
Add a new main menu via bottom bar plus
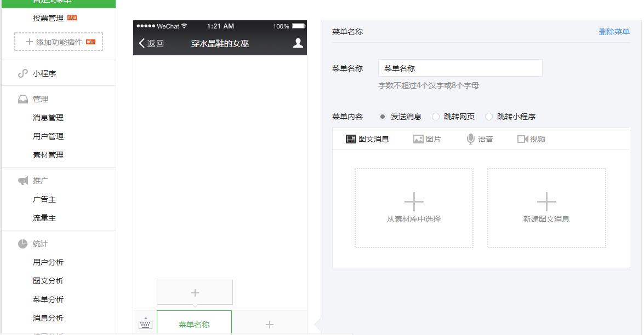(270, 325)
